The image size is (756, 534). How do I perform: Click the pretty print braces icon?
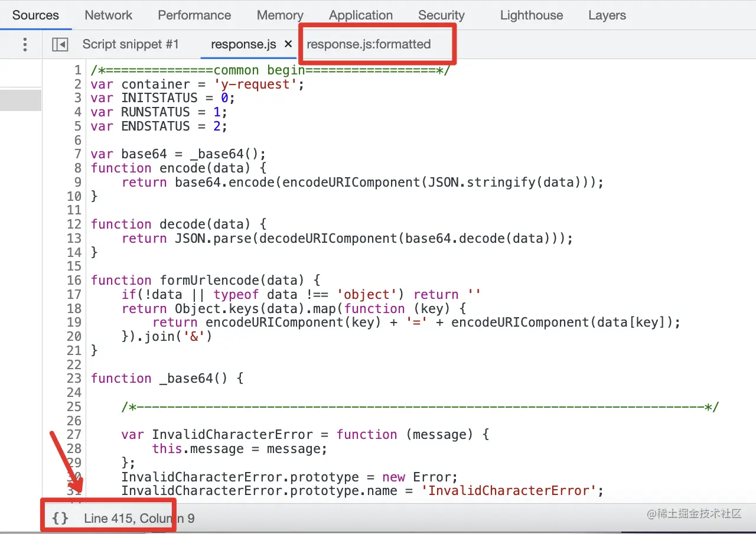click(60, 519)
